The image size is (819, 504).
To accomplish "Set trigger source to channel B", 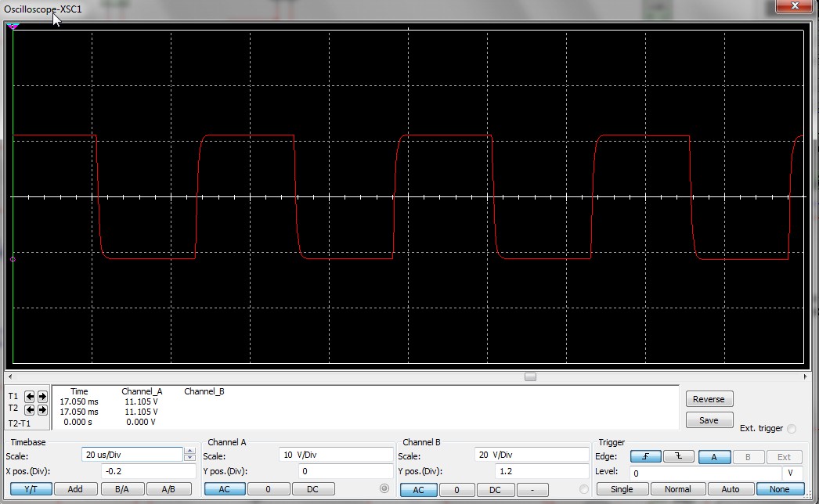I will tap(748, 457).
